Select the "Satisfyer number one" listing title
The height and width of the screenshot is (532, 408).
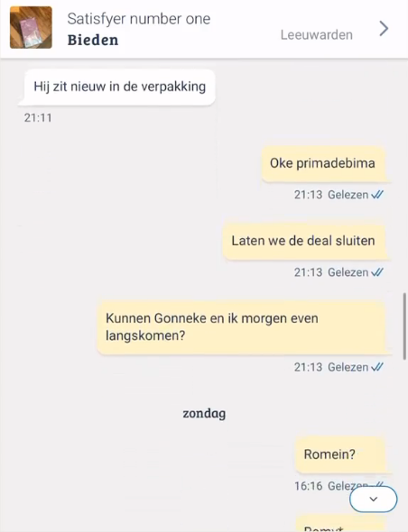139,19
